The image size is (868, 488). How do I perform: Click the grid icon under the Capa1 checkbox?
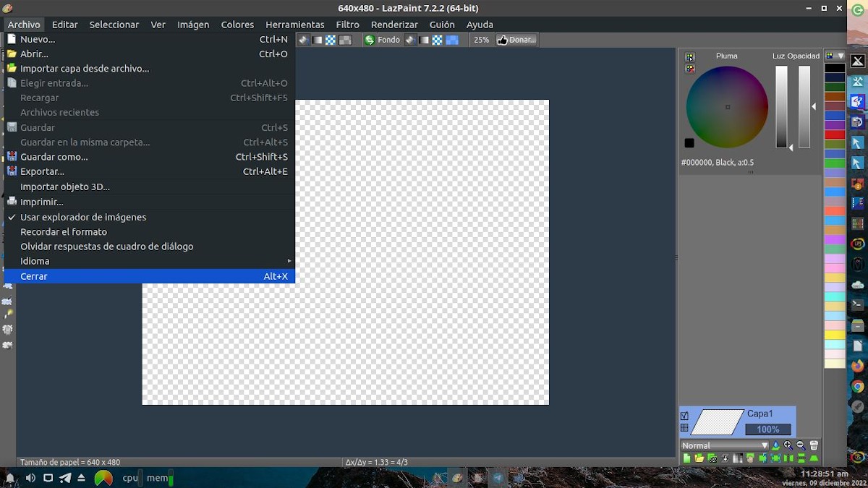[684, 428]
